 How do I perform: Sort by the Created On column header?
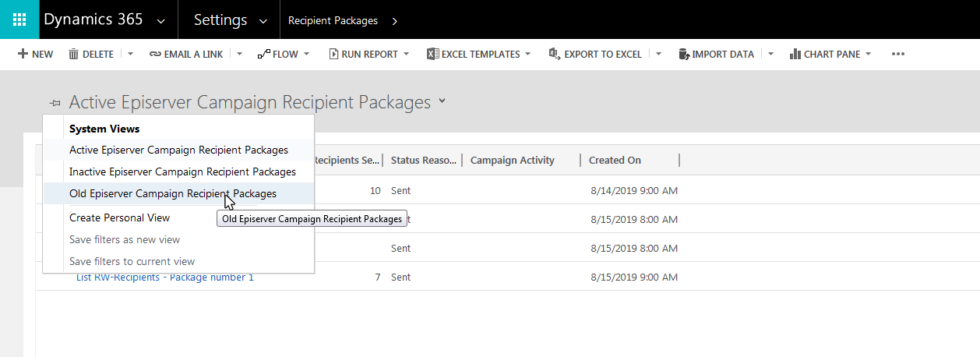[615, 160]
